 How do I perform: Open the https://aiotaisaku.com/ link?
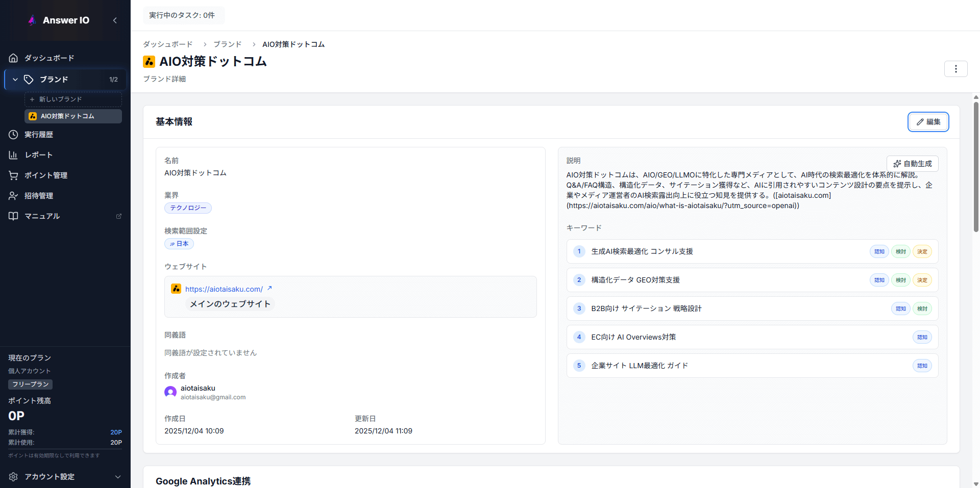pyautogui.click(x=224, y=289)
